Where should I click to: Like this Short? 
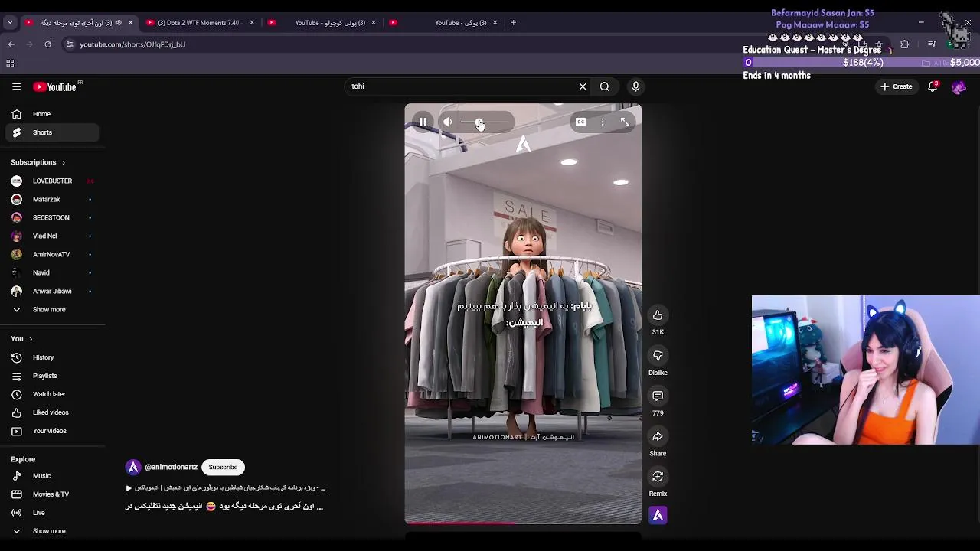pos(658,315)
